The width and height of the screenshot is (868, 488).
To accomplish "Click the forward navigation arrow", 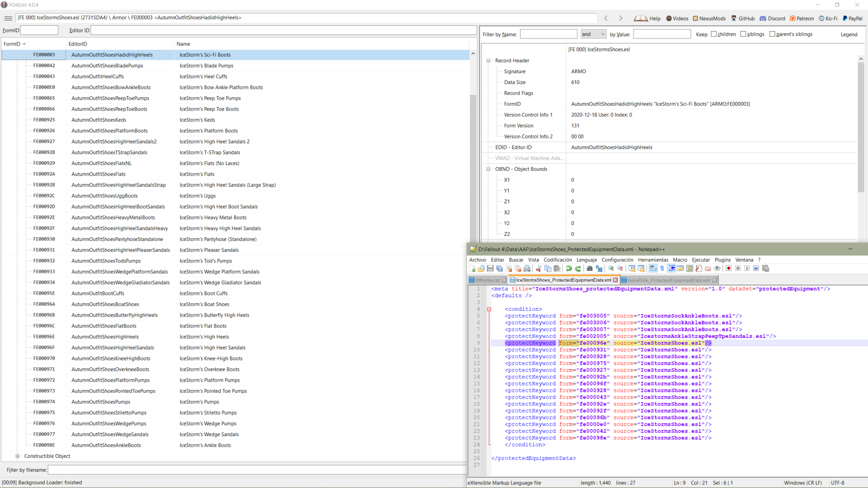I will (621, 18).
